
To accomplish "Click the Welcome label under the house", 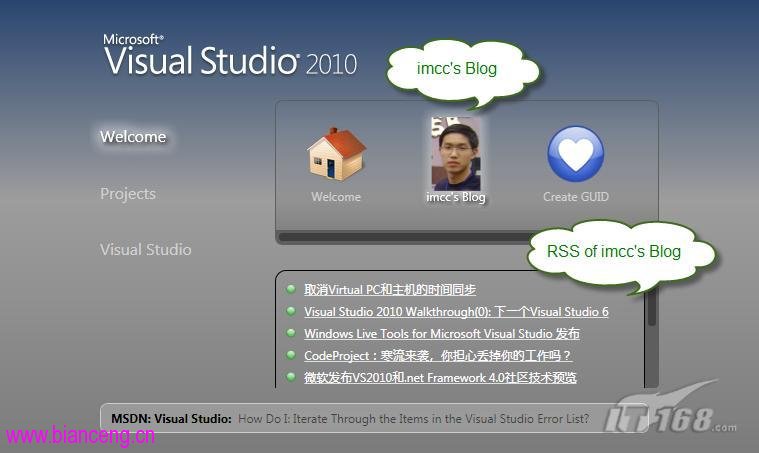I will coord(336,197).
